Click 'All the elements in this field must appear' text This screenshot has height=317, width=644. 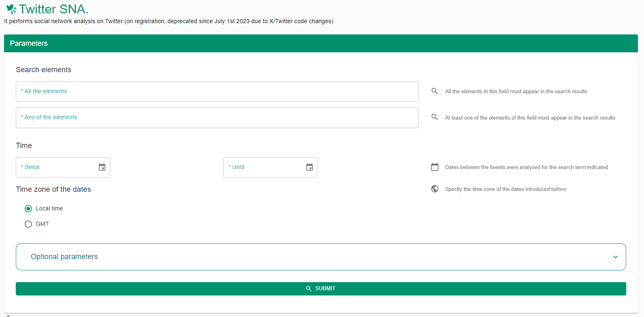516,91
